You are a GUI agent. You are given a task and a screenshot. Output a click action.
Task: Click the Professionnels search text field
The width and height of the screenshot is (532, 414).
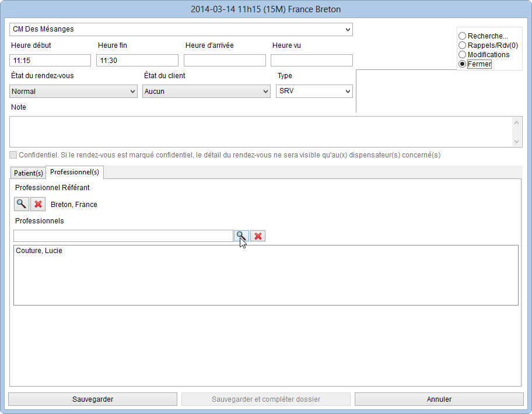tap(123, 236)
